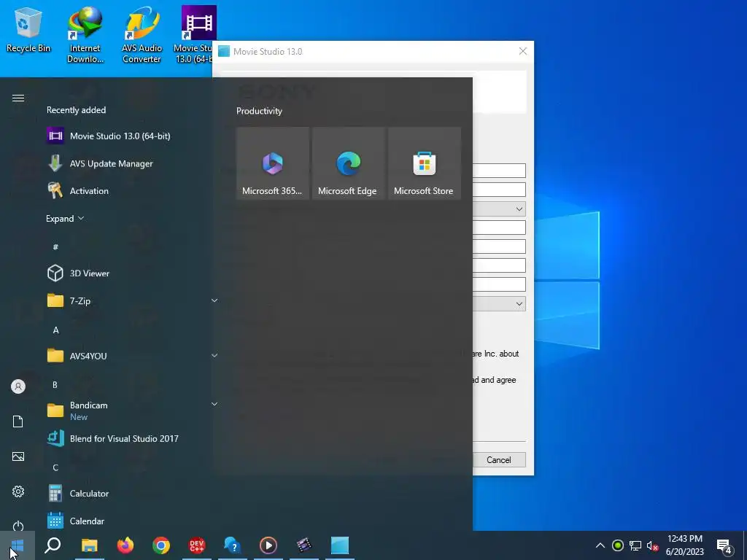Open the user account icon in Start
747x560 pixels.
pos(18,386)
